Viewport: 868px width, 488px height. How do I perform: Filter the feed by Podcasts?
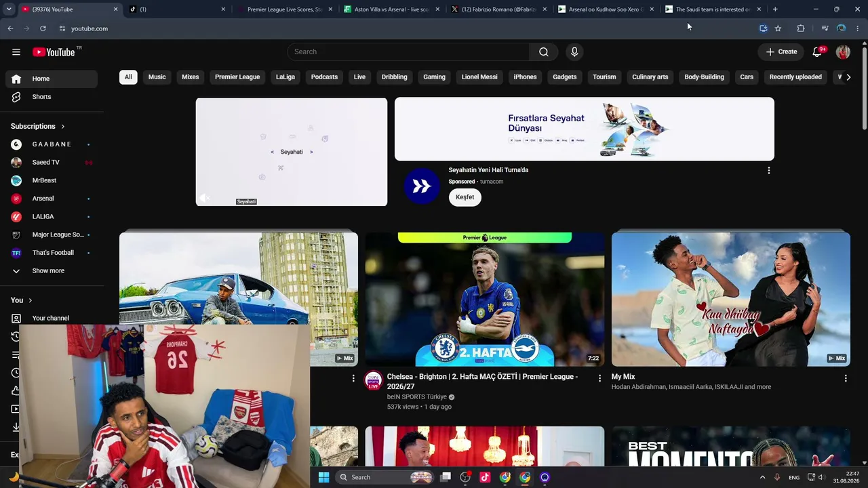click(324, 77)
